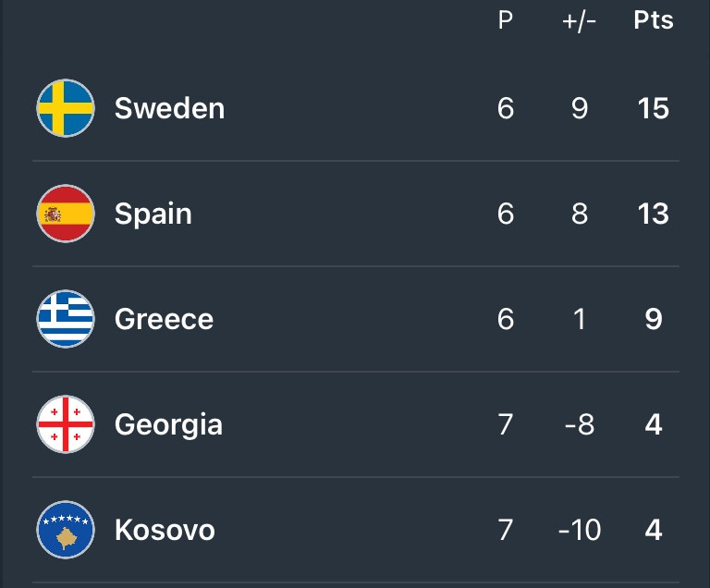Select the Greece flag icon
Image resolution: width=710 pixels, height=588 pixels.
tap(66, 319)
